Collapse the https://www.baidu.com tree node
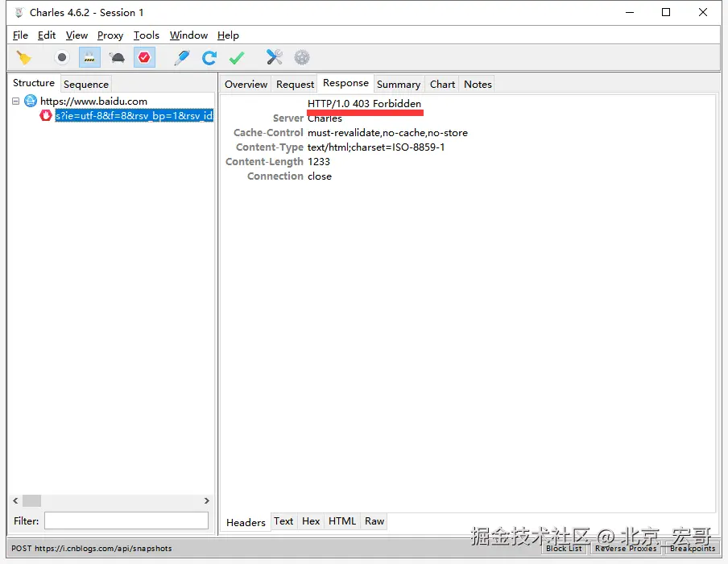Viewport: 728px width, 564px height. pos(16,101)
